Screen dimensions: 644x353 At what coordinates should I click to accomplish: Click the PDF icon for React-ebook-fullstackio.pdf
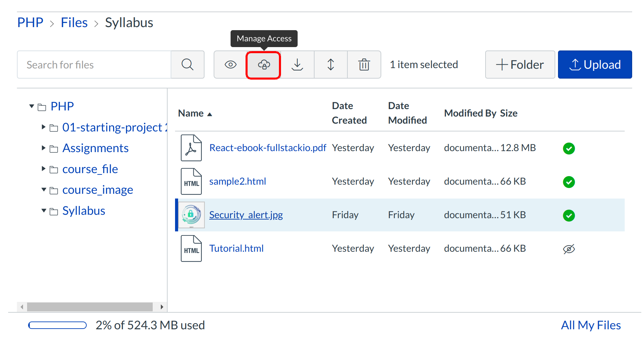(x=191, y=148)
